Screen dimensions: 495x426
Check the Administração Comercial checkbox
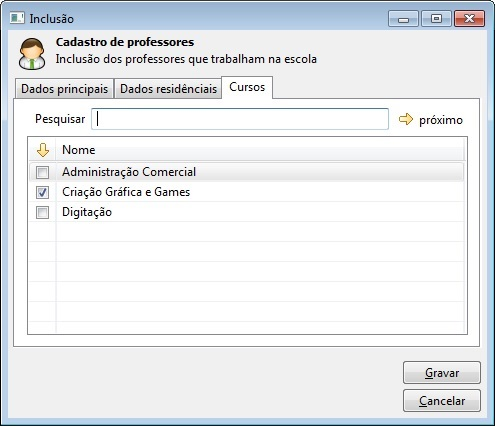click(x=42, y=172)
